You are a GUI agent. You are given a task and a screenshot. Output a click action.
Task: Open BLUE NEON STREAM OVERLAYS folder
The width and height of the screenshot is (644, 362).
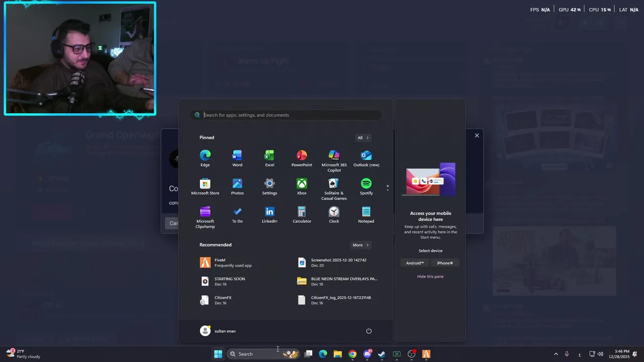[339, 281]
